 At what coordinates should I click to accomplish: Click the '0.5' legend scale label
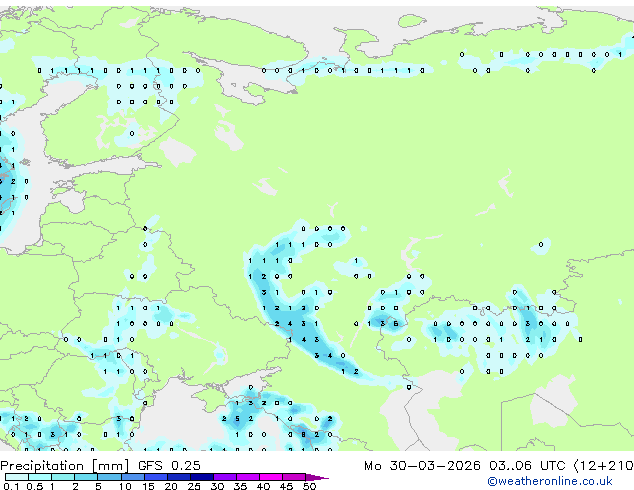pyautogui.click(x=34, y=486)
